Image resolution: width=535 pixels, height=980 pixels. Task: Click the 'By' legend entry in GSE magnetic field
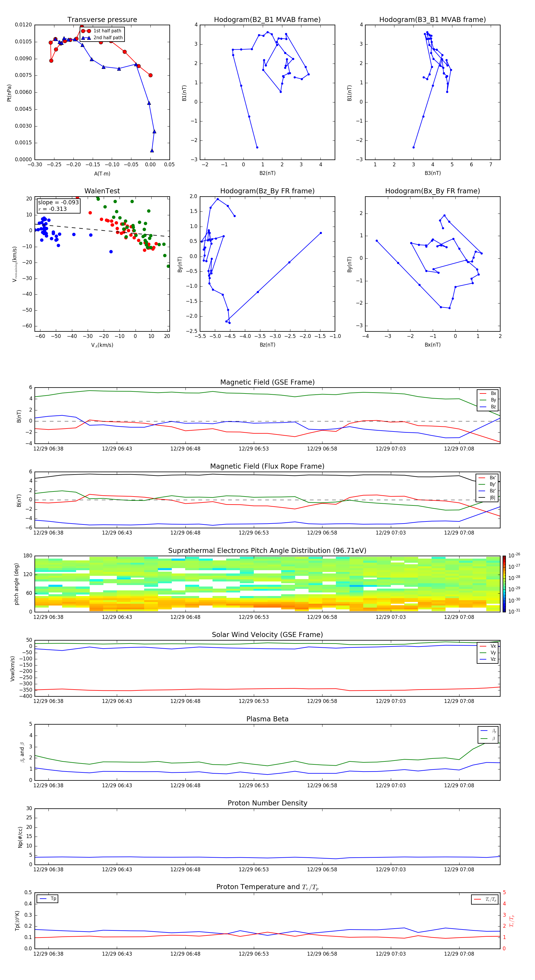[x=488, y=400]
